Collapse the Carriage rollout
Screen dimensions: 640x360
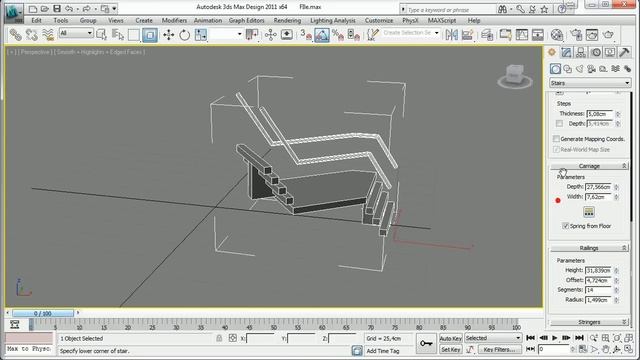(x=589, y=166)
